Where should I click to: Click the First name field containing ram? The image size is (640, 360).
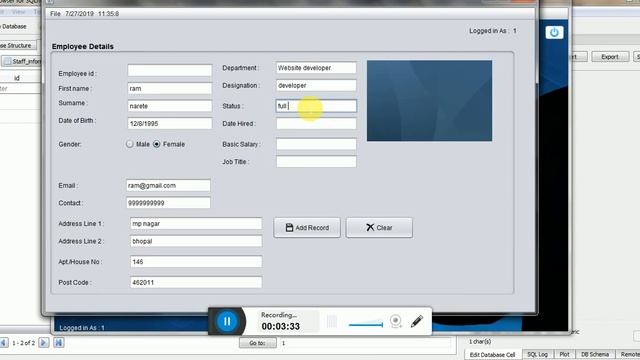point(169,89)
